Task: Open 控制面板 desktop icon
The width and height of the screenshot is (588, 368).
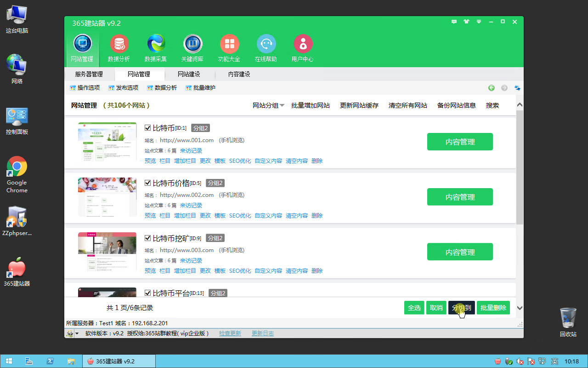Action: [x=17, y=121]
